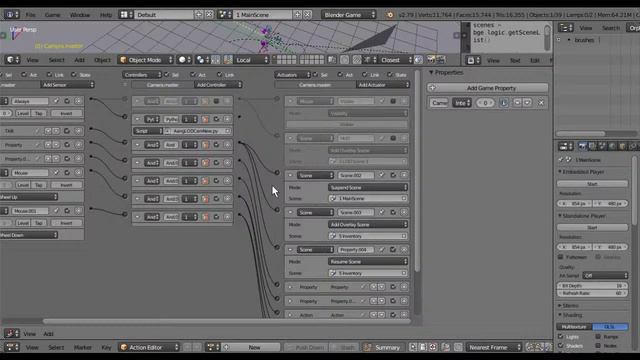Open the Blender Game engine dropdown
The height and width of the screenshot is (360, 640).
tap(349, 15)
